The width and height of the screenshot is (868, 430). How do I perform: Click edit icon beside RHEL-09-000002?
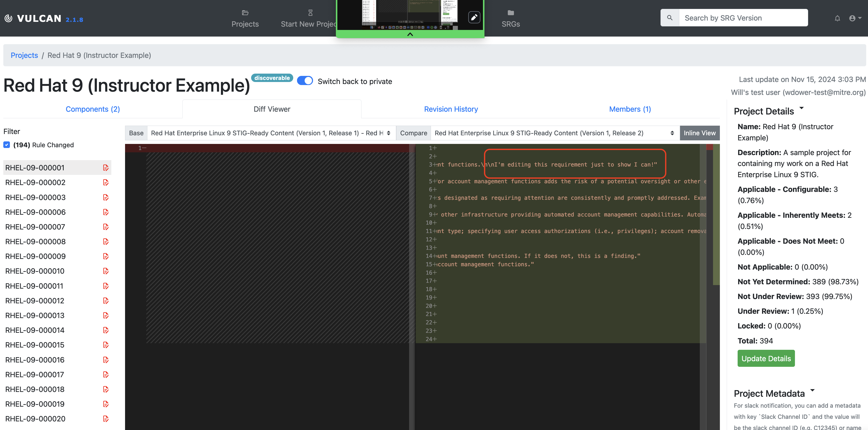tap(106, 183)
